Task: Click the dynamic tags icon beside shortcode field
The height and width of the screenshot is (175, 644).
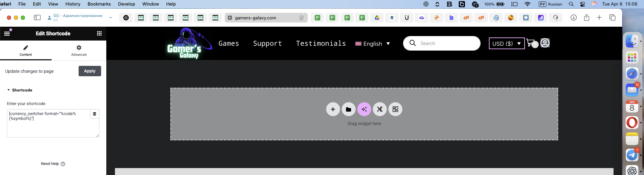Action: coord(95,114)
